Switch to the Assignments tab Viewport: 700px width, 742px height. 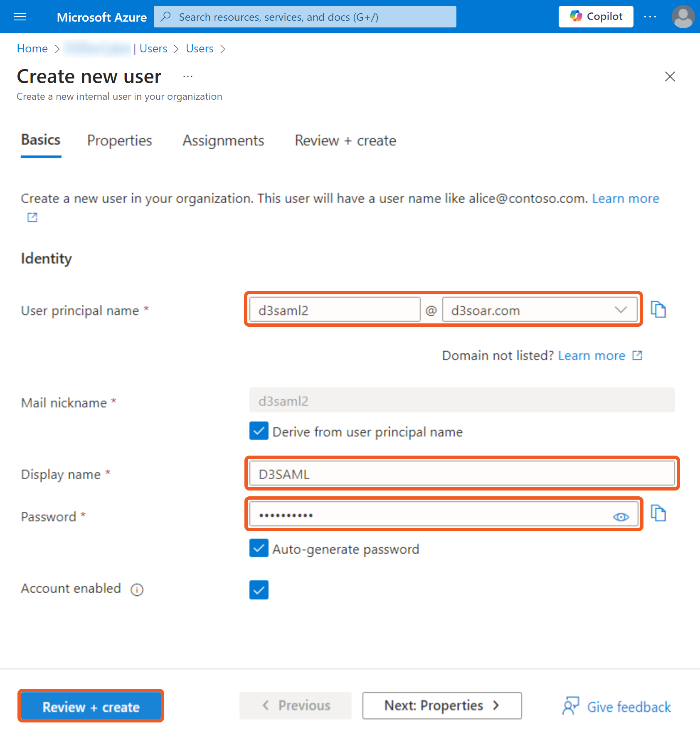[223, 141]
